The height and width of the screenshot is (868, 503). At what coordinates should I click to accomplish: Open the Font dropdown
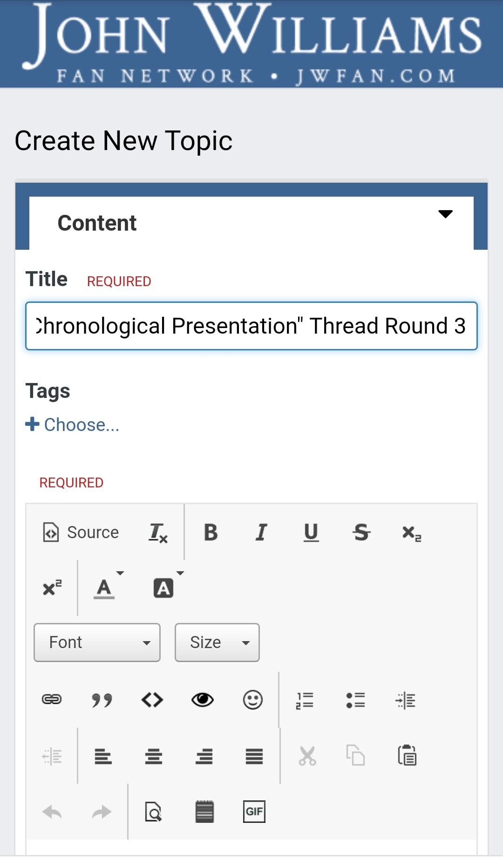click(x=97, y=642)
